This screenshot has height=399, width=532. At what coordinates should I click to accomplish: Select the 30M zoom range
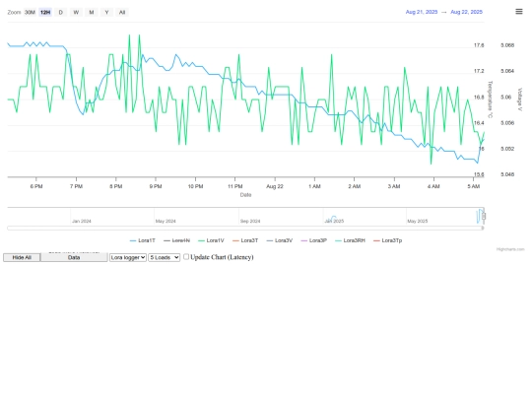pyautogui.click(x=30, y=12)
